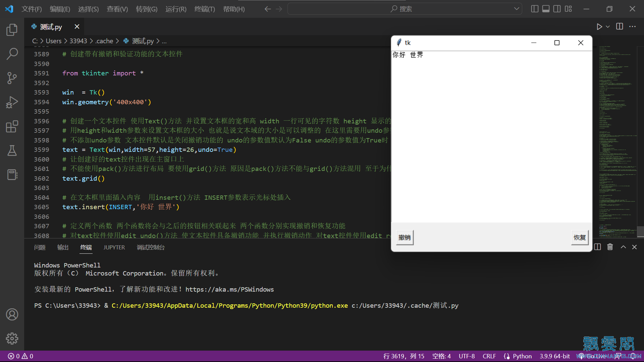Toggle secondary sidebar layout icon
This screenshot has height=362, width=644.
[557, 9]
